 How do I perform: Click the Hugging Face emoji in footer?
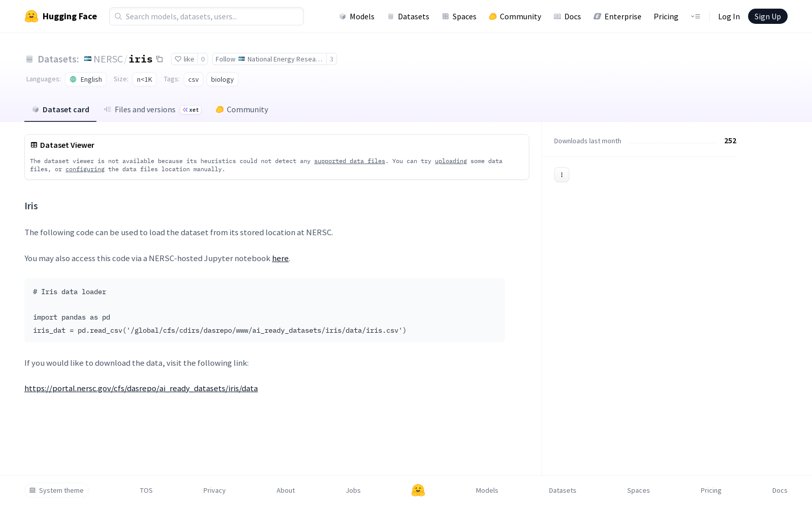pos(418,490)
